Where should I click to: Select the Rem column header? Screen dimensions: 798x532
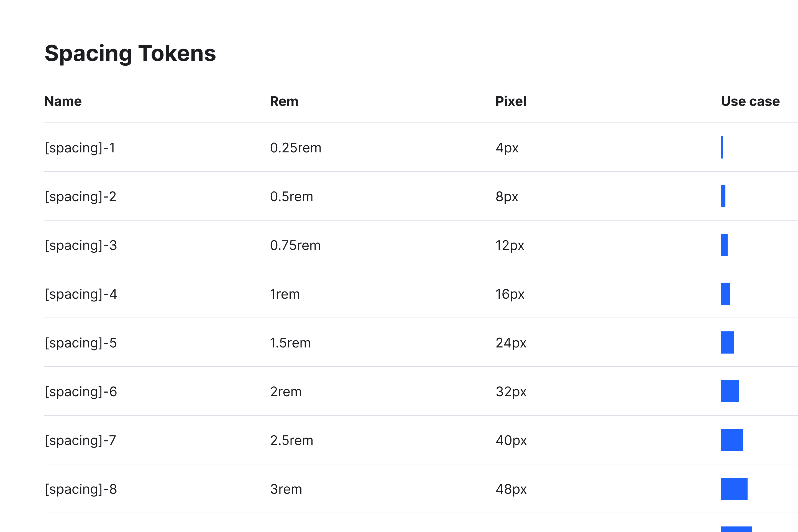(284, 101)
